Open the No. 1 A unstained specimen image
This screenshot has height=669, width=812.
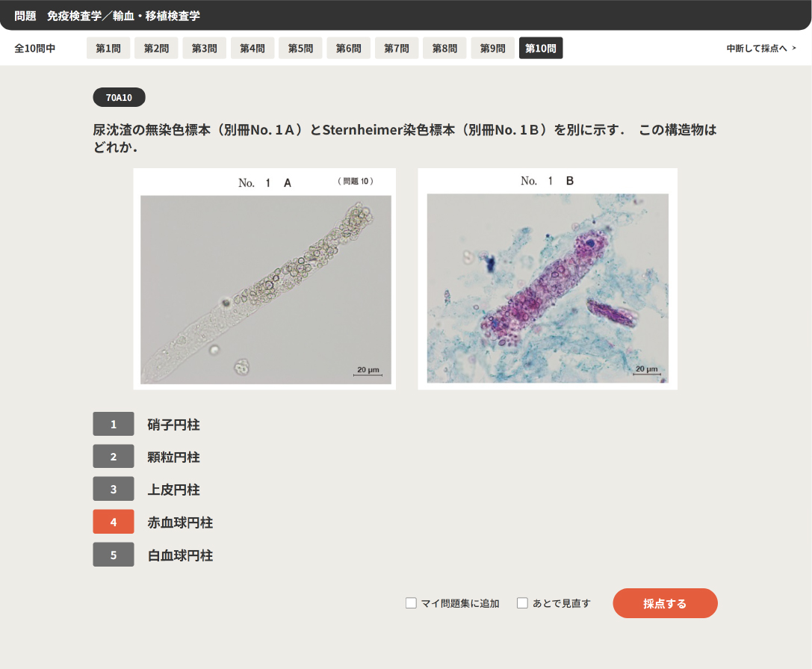pos(265,289)
